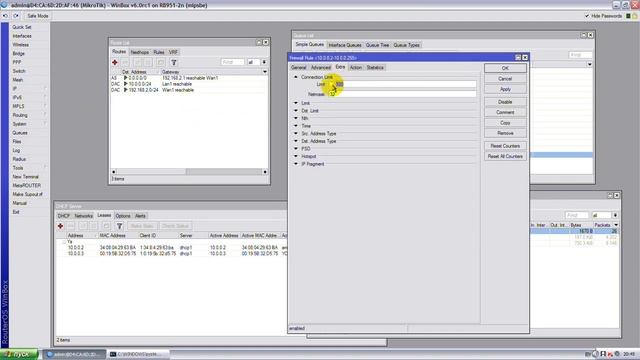Switch to Statistics tab in Firewall Rule
Screen dimensions: 640x360
pos(375,67)
